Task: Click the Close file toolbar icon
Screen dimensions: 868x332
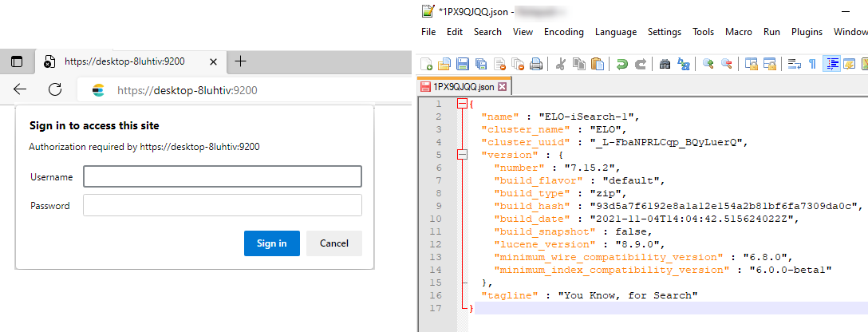Action: coord(500,64)
